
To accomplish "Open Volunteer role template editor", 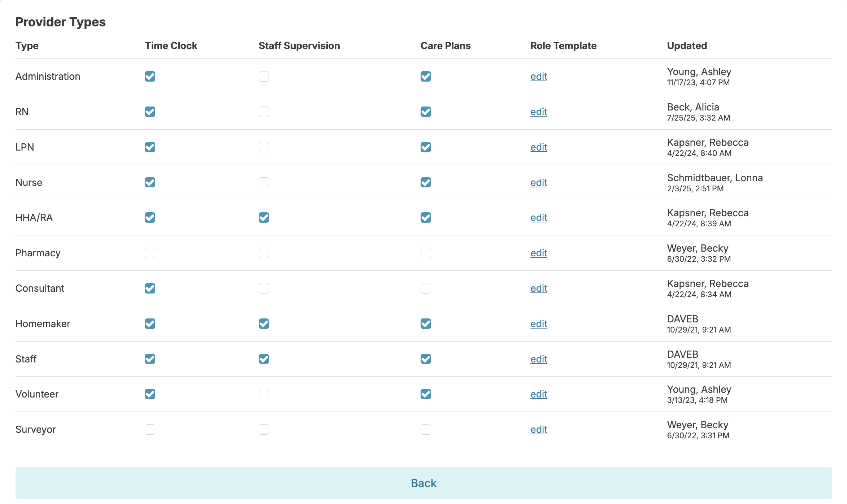I will pyautogui.click(x=539, y=394).
